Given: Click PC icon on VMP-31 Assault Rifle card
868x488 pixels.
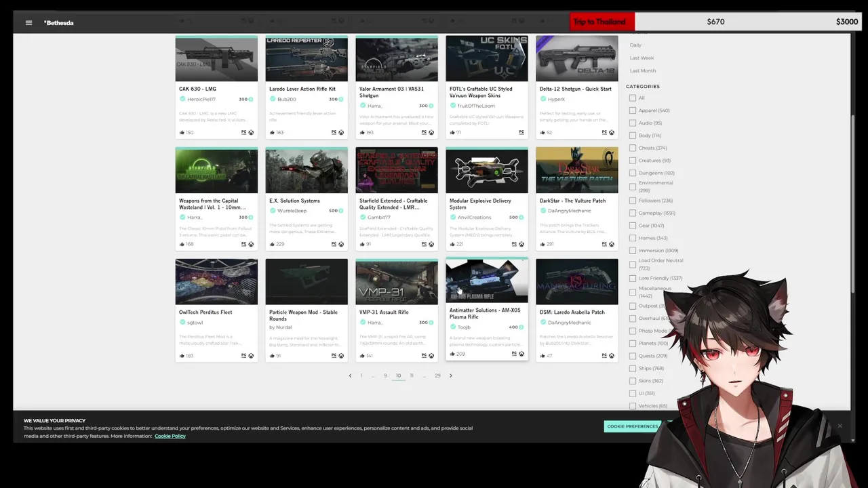Looking at the screenshot, I should pyautogui.click(x=424, y=356).
